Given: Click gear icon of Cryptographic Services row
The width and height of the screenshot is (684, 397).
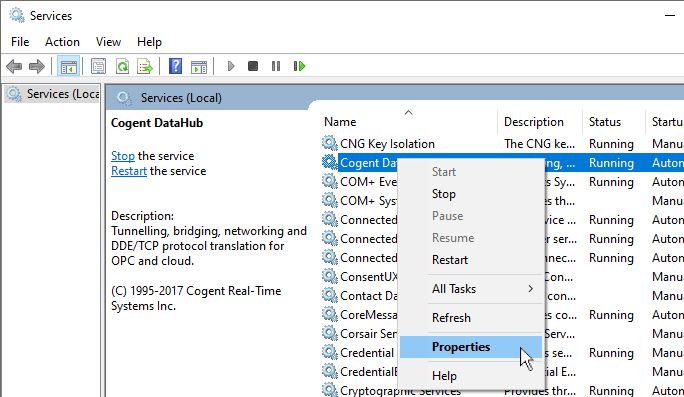Looking at the screenshot, I should [x=329, y=390].
